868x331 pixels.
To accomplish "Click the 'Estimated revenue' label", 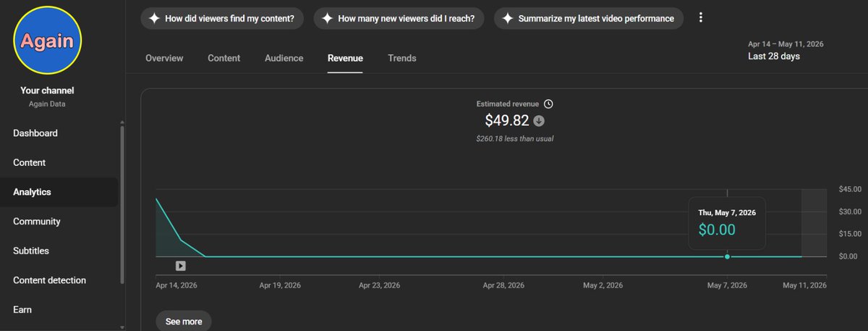I will 508,104.
